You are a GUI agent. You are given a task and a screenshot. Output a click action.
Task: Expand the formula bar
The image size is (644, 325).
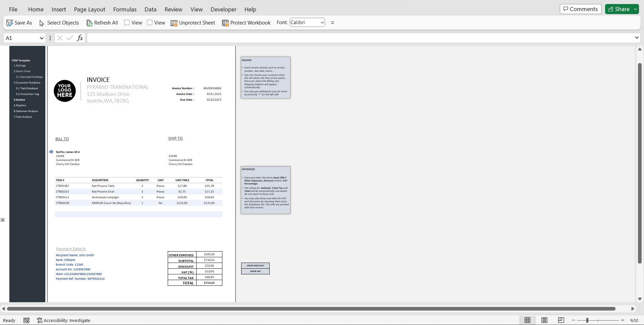pos(637,38)
